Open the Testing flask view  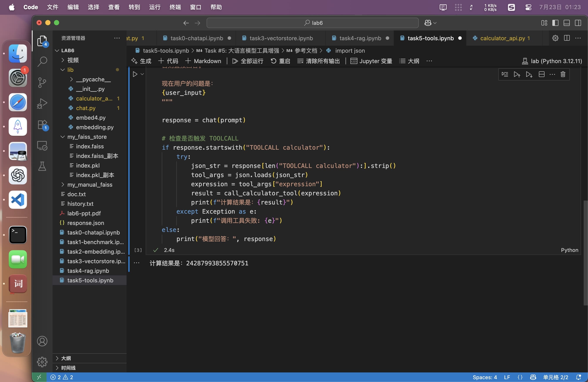click(42, 167)
